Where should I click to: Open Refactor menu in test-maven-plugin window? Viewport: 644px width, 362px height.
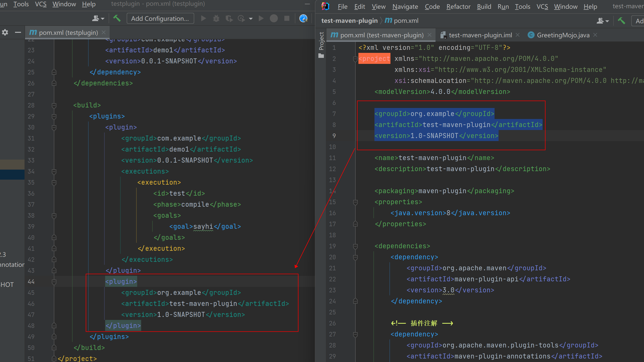point(458,7)
